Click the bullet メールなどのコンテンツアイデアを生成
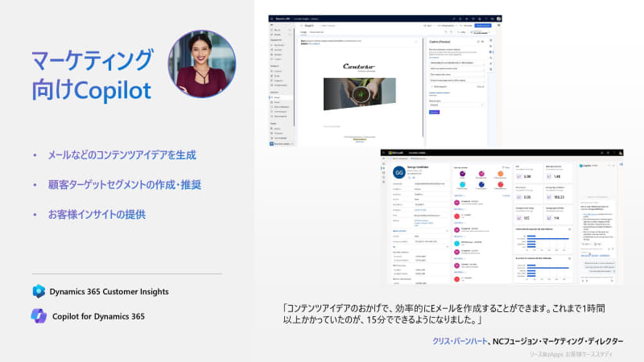Screen dimensions: 644x362 coord(122,155)
